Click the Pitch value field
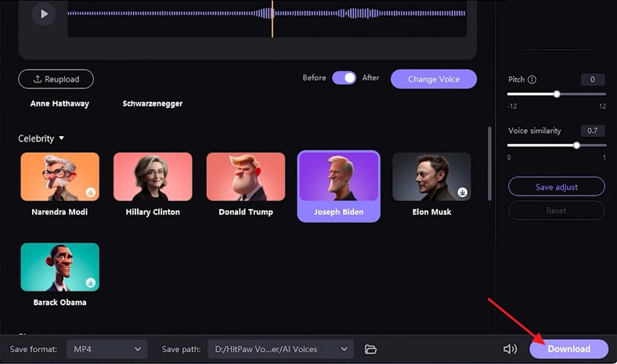The image size is (617, 364). (x=593, y=80)
